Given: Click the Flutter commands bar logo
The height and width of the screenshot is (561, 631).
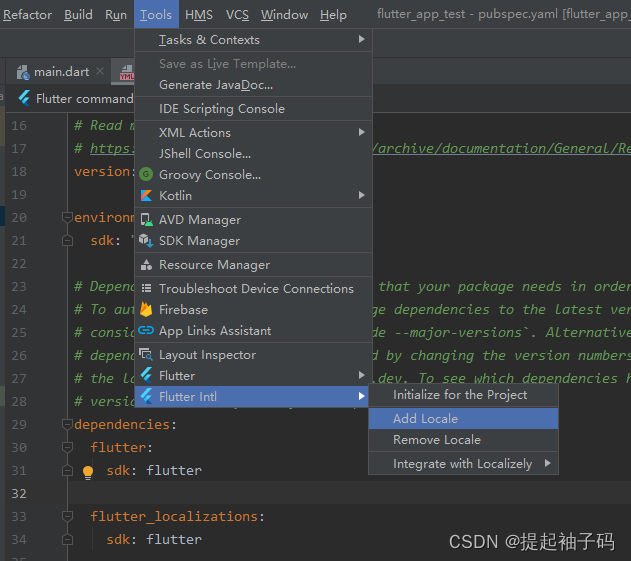Looking at the screenshot, I should click(x=24, y=98).
